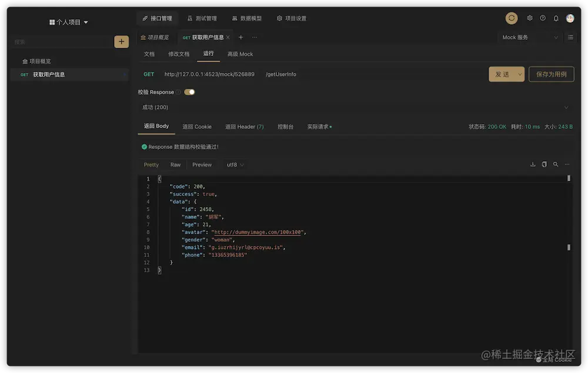Open the help icon near the notification bell
The image size is (588, 373).
[x=542, y=18]
